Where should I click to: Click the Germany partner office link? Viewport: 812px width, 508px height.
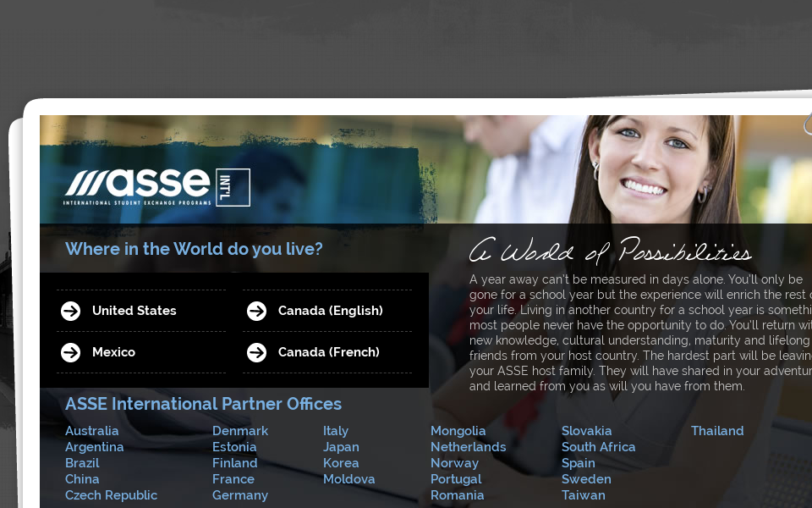[x=240, y=495]
